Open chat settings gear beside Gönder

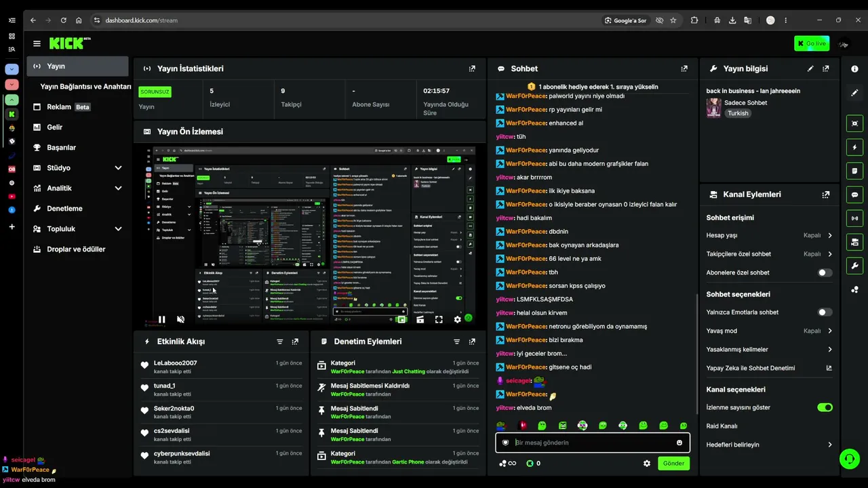pos(647,464)
